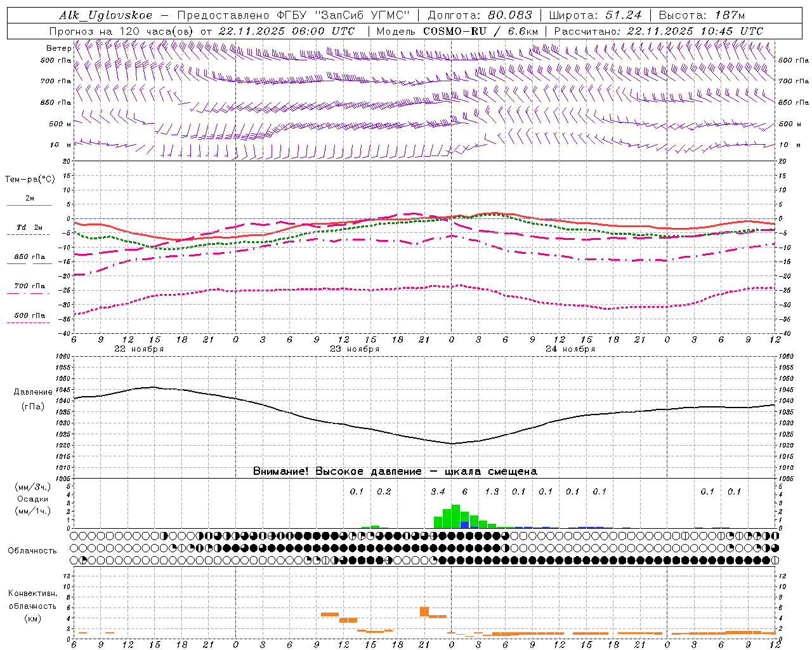The height and width of the screenshot is (650, 812).
Task: Click the '24 ноября' date label
Action: (570, 349)
